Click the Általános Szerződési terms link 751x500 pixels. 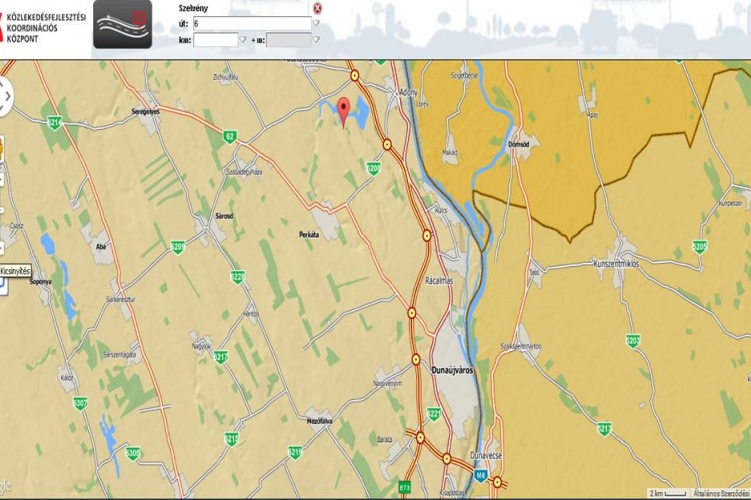point(722,494)
